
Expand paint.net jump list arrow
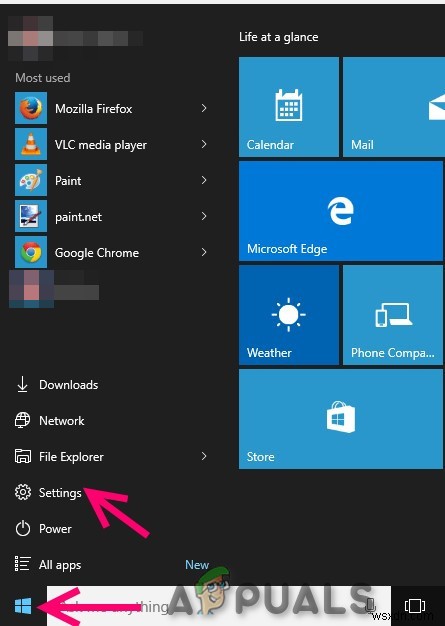(x=204, y=216)
